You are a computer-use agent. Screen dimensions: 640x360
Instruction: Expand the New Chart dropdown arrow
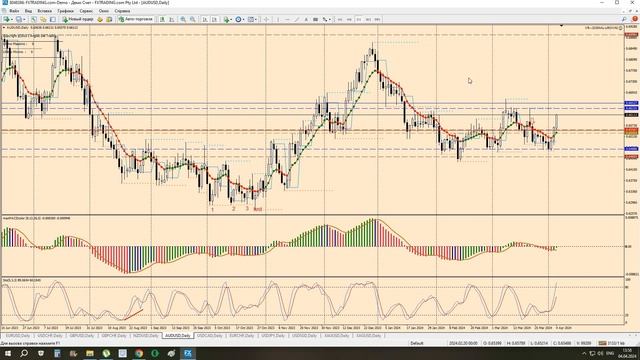click(x=12, y=19)
